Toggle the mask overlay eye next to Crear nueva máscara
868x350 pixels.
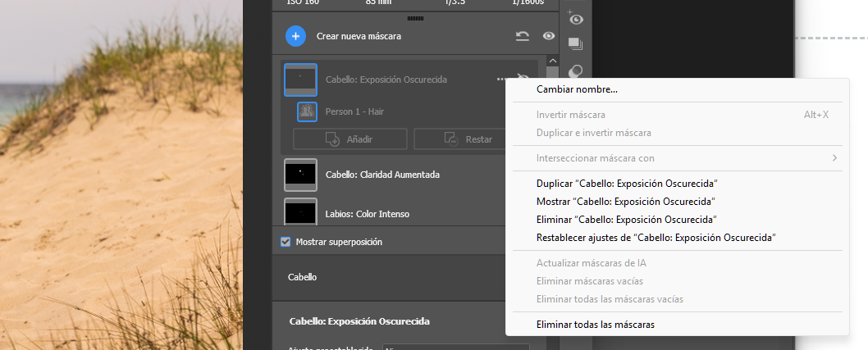click(549, 36)
